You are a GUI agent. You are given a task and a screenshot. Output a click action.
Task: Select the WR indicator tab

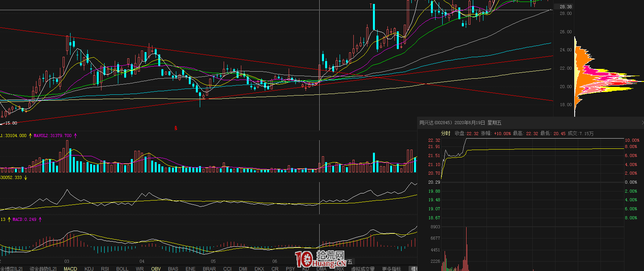139,269
